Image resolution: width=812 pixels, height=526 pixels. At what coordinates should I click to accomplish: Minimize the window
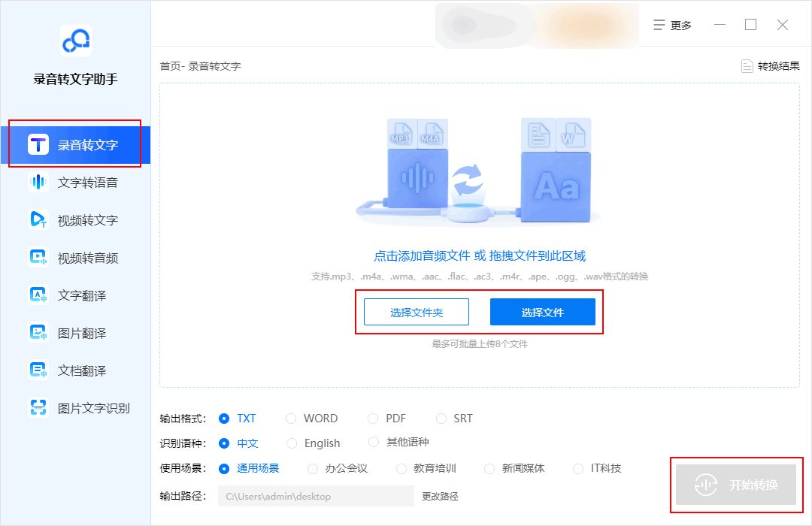coord(720,25)
